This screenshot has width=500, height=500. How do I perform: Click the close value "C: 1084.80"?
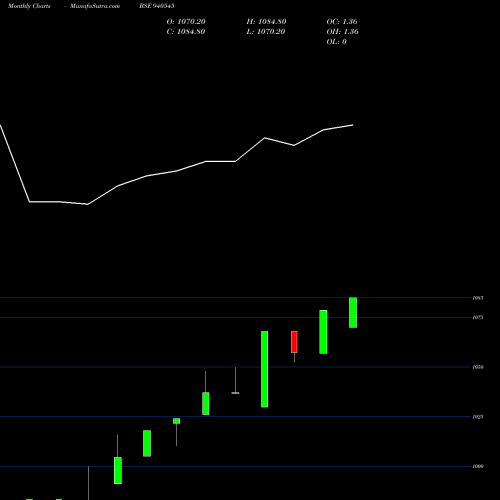(186, 32)
